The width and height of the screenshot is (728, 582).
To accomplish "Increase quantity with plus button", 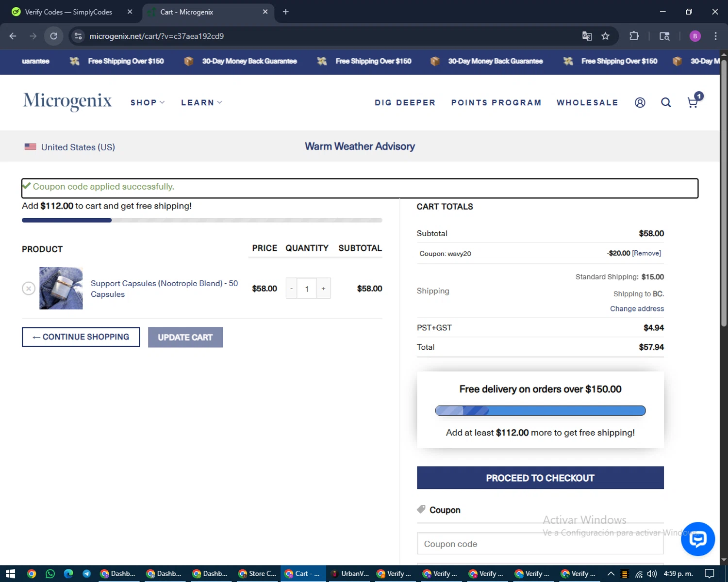I will coord(324,289).
